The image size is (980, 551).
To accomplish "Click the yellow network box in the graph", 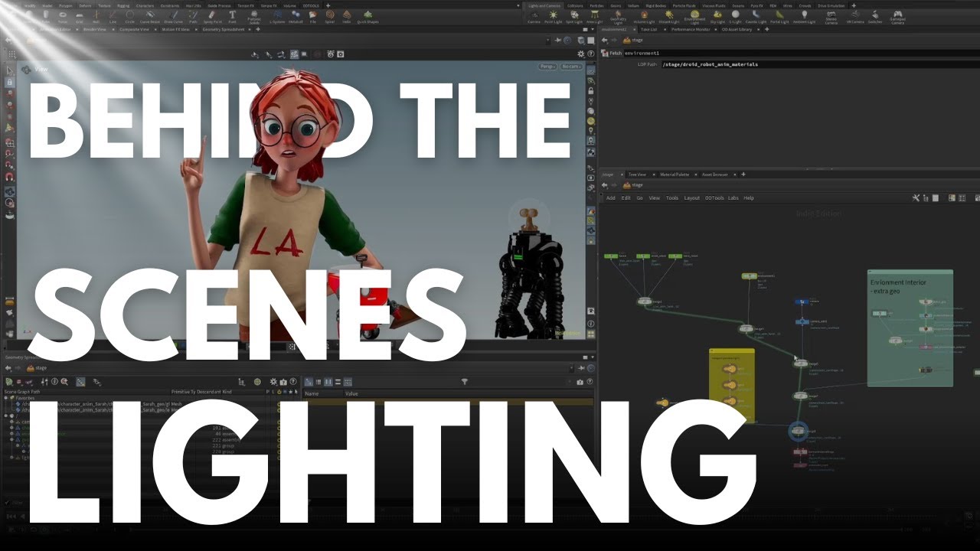I will click(x=731, y=385).
